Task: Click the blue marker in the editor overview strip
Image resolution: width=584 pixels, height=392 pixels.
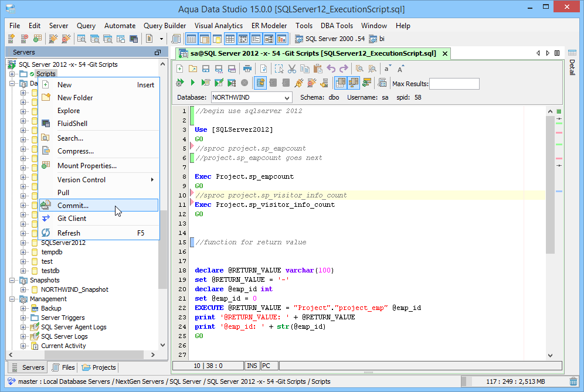Action: (x=559, y=192)
